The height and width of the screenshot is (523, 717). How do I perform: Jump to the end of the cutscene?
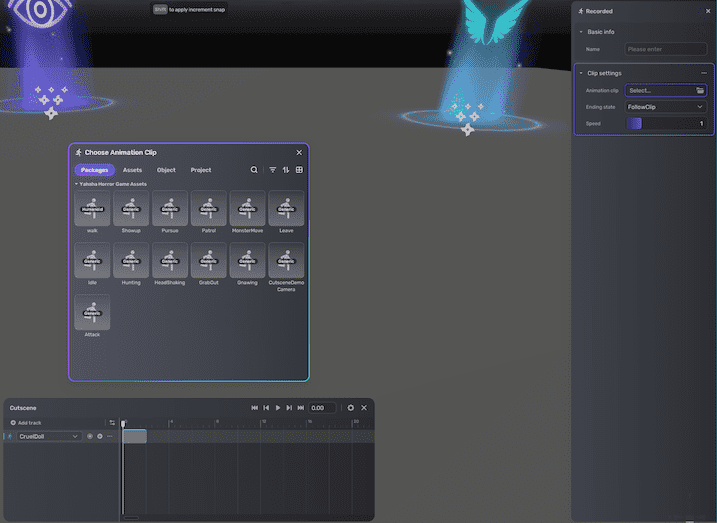coord(300,408)
